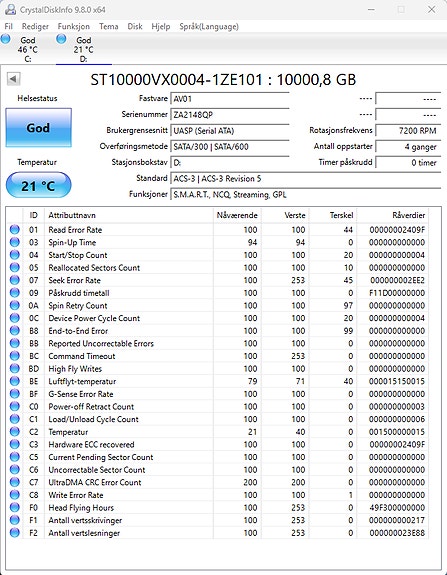Open the Disk menu

(x=135, y=26)
